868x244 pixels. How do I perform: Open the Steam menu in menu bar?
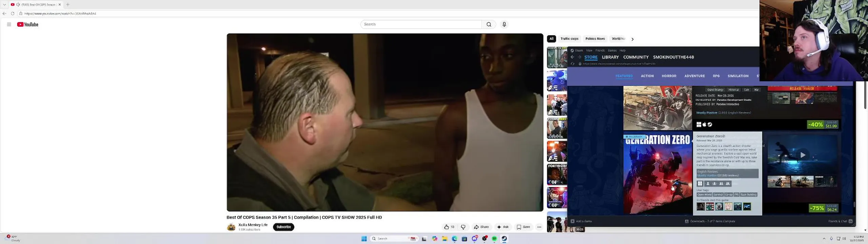click(x=579, y=50)
